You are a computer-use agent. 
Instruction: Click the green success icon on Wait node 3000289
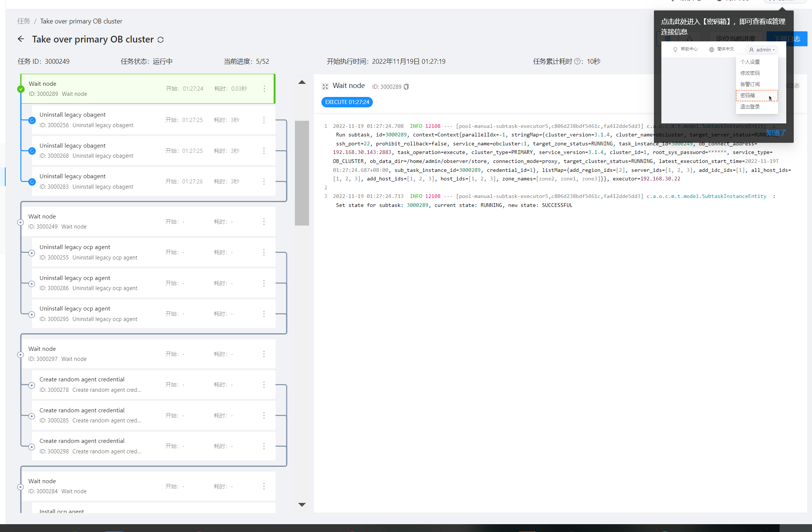(21, 89)
